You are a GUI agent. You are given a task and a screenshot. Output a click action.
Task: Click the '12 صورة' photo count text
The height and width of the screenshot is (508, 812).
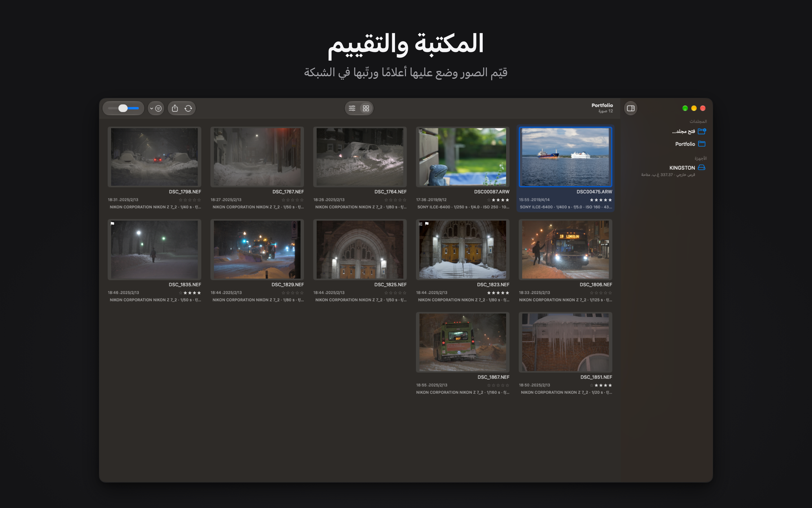pyautogui.click(x=606, y=111)
